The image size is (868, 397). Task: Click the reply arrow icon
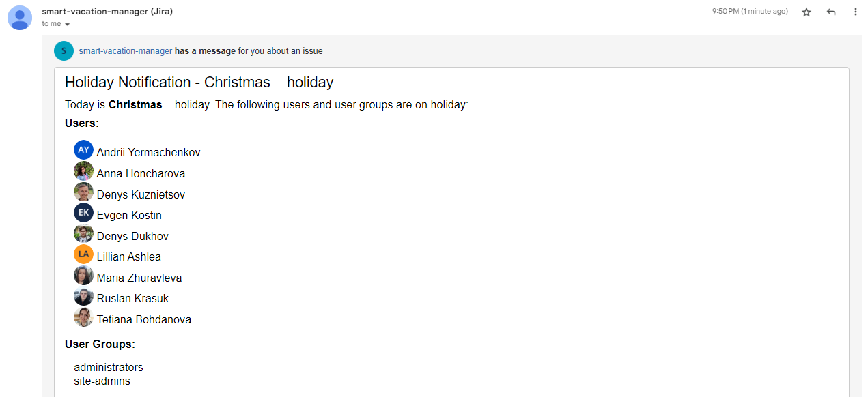click(831, 12)
